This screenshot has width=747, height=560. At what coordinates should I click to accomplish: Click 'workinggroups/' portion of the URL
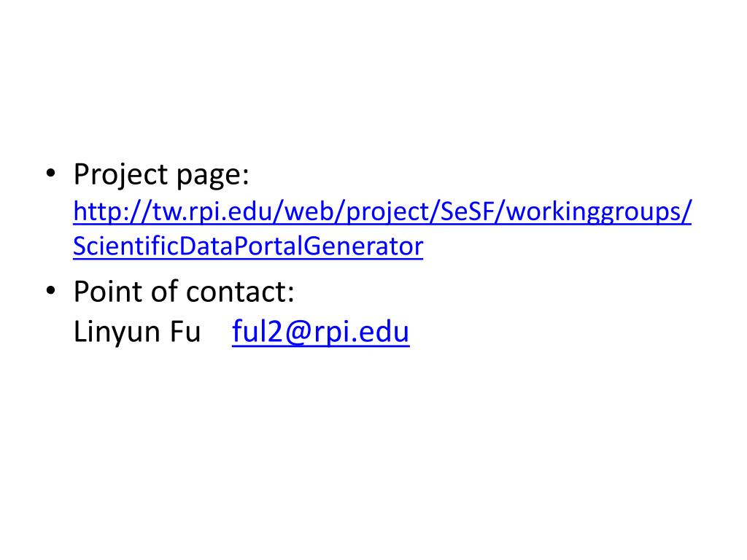pyautogui.click(x=599, y=212)
